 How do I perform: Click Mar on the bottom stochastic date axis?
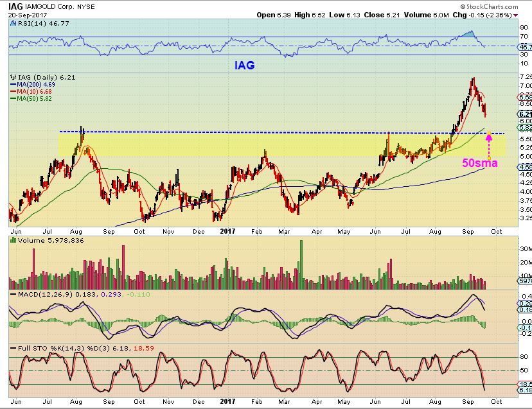pos(285,401)
